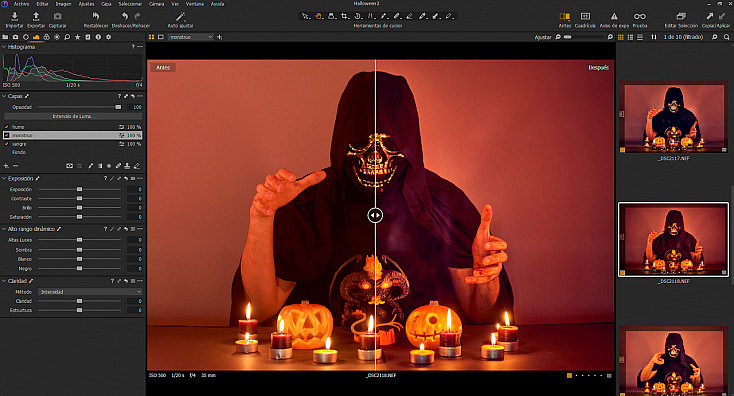Screen dimensions: 734x396
Task: Switch browser to list view
Action: pyautogui.click(x=630, y=37)
